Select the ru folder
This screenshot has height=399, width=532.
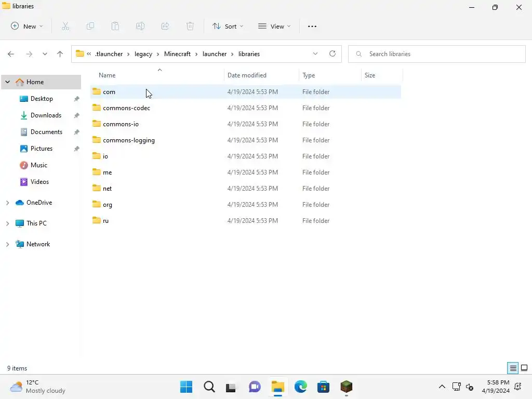click(246, 220)
